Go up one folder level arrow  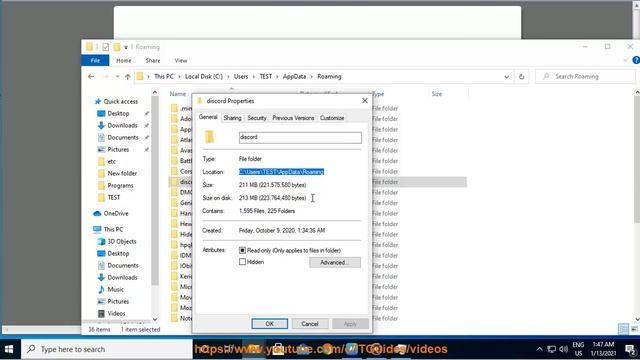(128, 76)
